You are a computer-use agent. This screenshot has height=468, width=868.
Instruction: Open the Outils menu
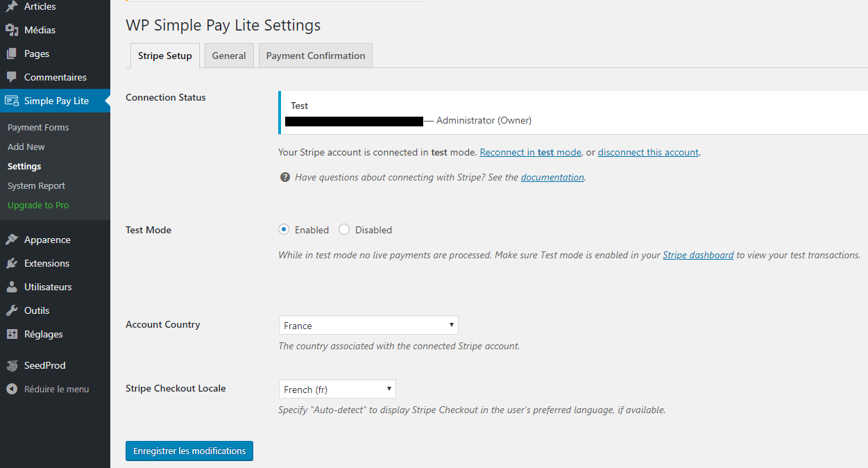55,310
